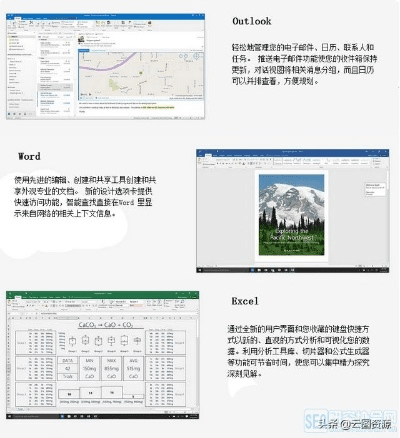
Task: Click the CaCO3 equation heading in Excel
Action: tap(106, 324)
